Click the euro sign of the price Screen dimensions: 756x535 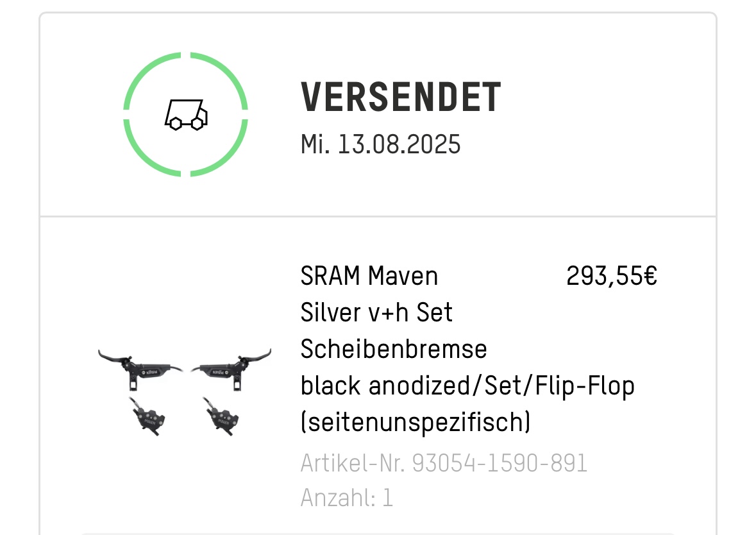pyautogui.click(x=650, y=276)
